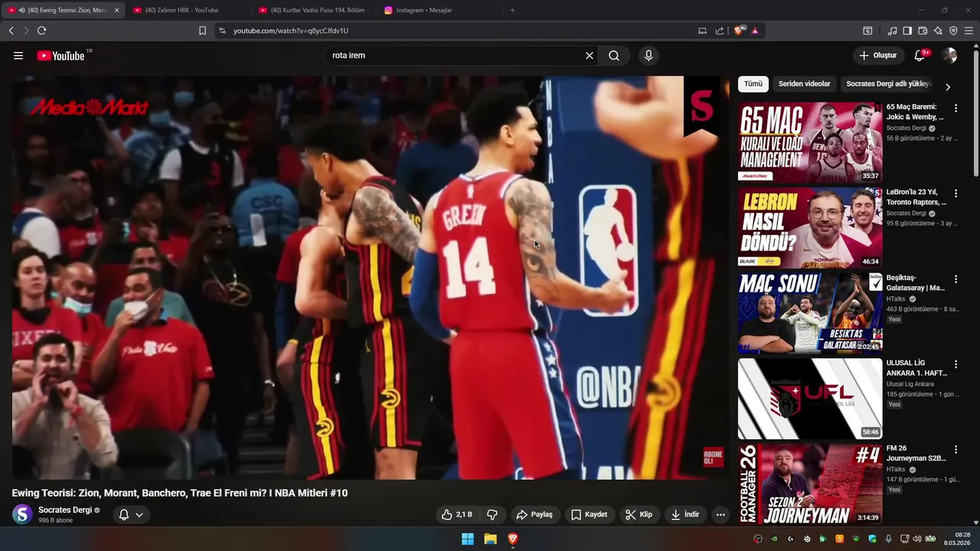Open the Beşiktaş-Galatasaray Maç Sonu thumbnail
The width and height of the screenshot is (980, 551).
pos(810,312)
